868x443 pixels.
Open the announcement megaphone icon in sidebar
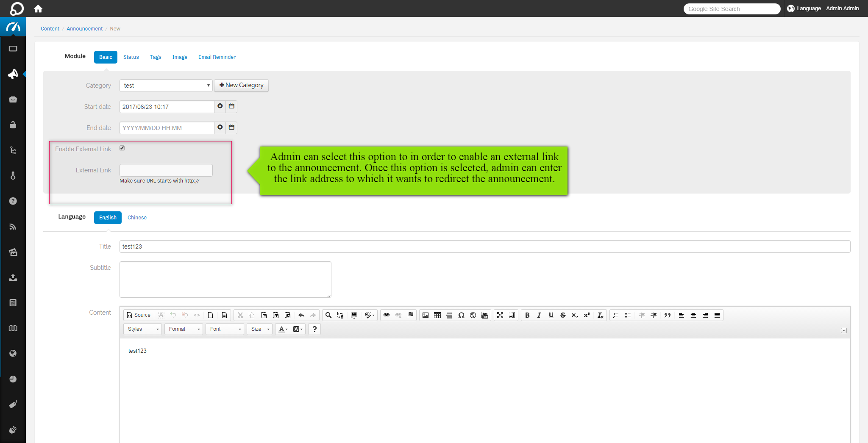(13, 74)
